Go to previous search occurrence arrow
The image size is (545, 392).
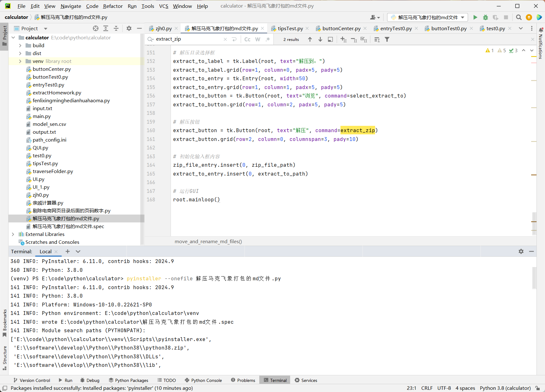coord(310,39)
